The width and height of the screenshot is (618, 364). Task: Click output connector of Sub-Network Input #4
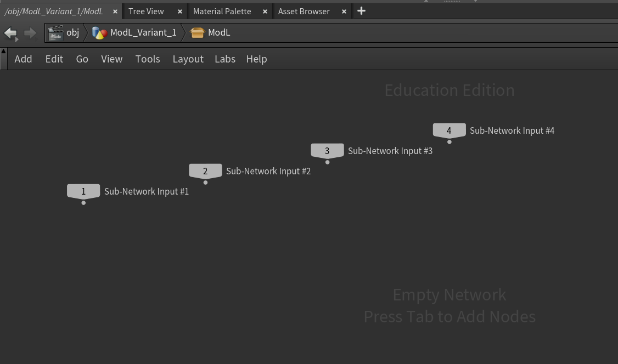pyautogui.click(x=449, y=142)
